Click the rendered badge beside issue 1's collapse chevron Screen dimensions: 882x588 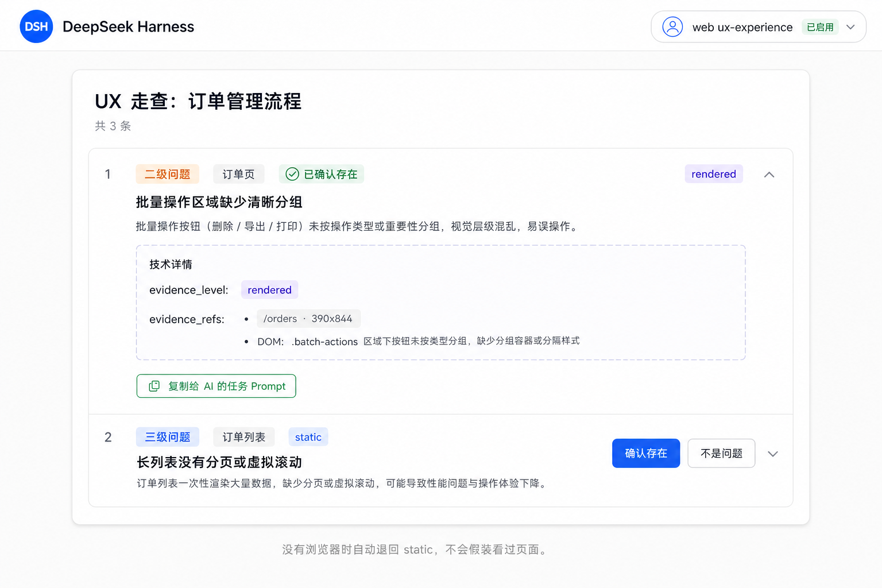(x=714, y=174)
